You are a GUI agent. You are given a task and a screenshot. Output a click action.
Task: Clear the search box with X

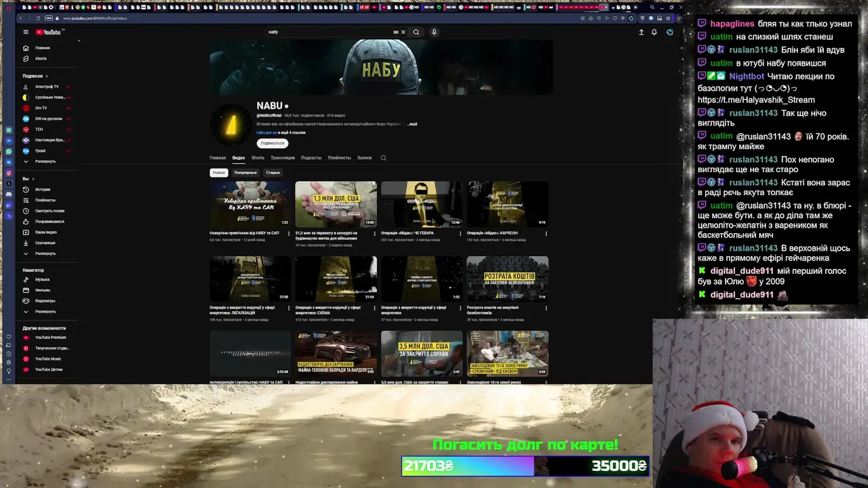(x=403, y=32)
